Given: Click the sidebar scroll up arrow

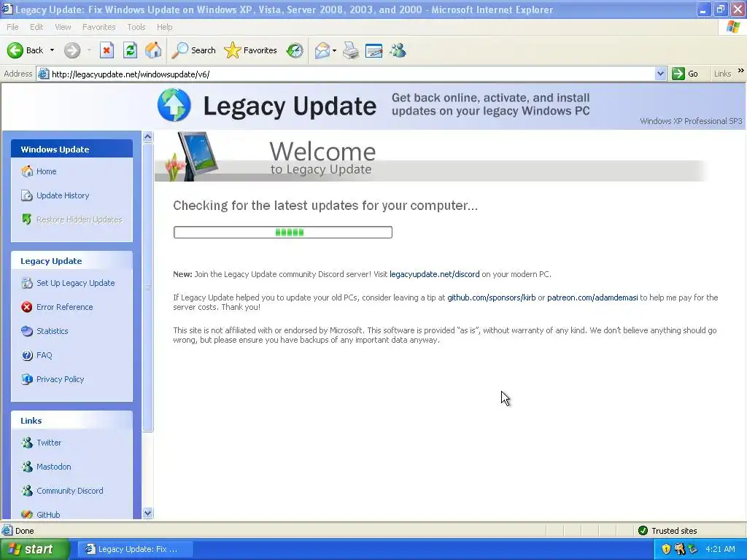Looking at the screenshot, I should pos(147,136).
